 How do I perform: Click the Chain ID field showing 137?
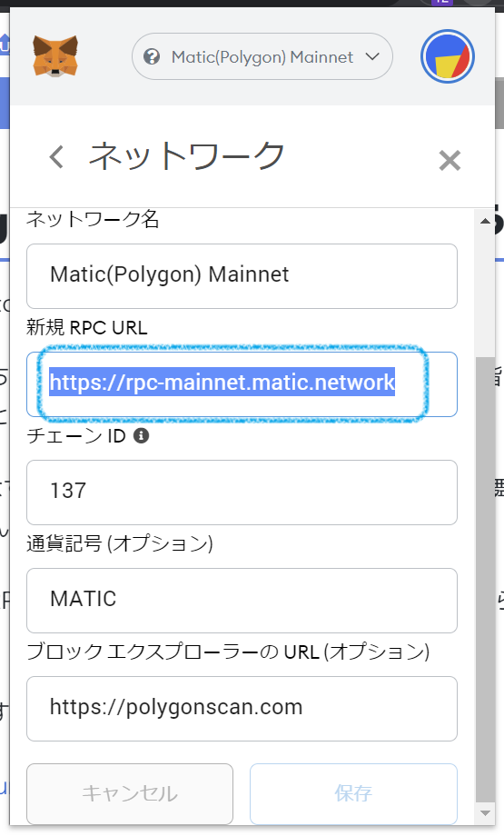[x=242, y=493]
